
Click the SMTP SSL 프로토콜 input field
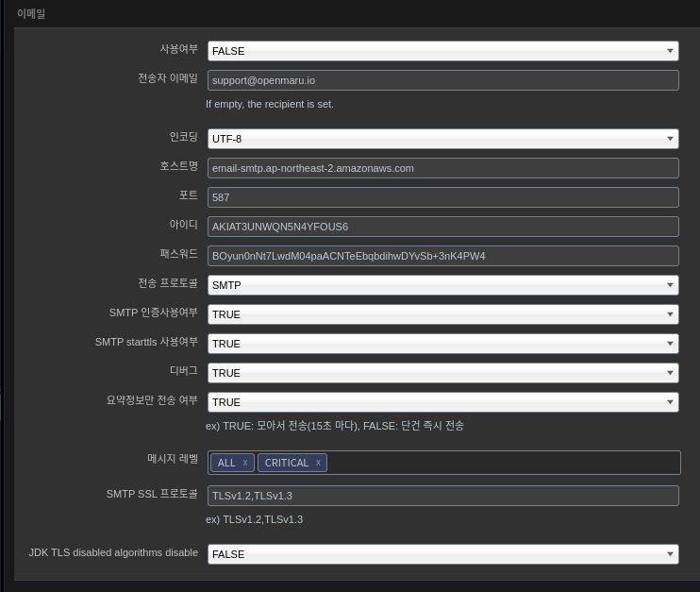[x=442, y=496]
